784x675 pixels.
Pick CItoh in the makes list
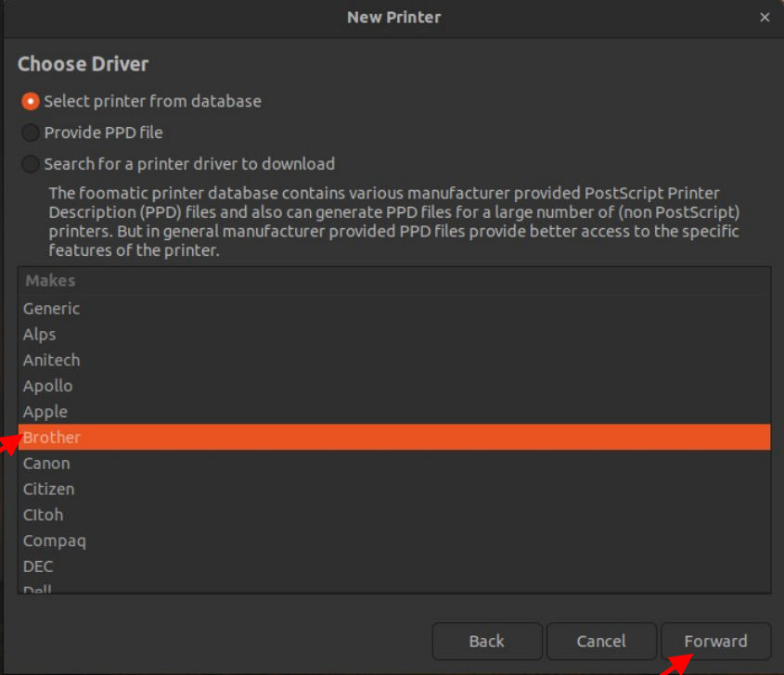click(44, 515)
